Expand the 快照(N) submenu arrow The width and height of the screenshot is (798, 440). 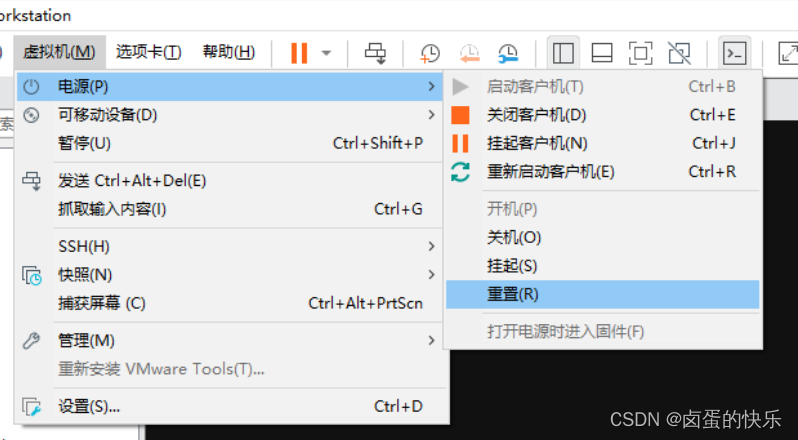[x=432, y=275]
